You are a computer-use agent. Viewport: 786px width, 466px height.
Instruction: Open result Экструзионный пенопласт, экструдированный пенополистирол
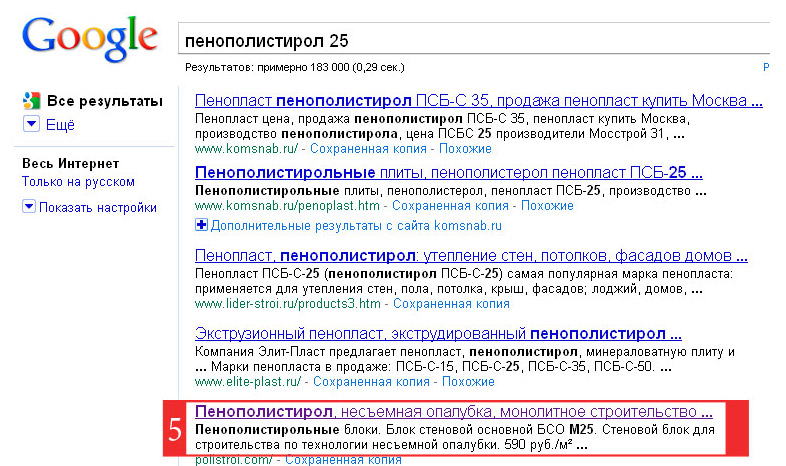pos(438,334)
